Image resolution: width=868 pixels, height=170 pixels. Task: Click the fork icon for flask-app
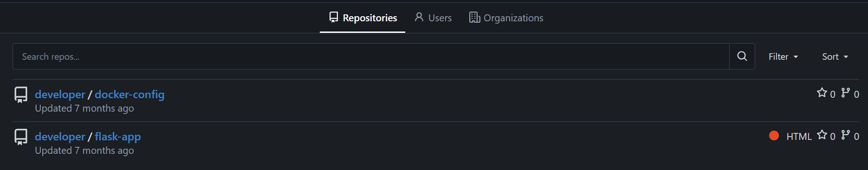pyautogui.click(x=846, y=135)
